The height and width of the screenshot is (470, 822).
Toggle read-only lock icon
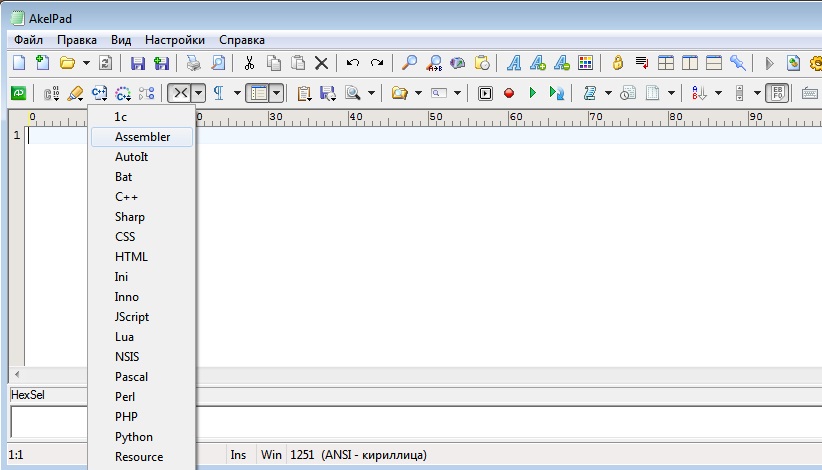click(x=617, y=63)
